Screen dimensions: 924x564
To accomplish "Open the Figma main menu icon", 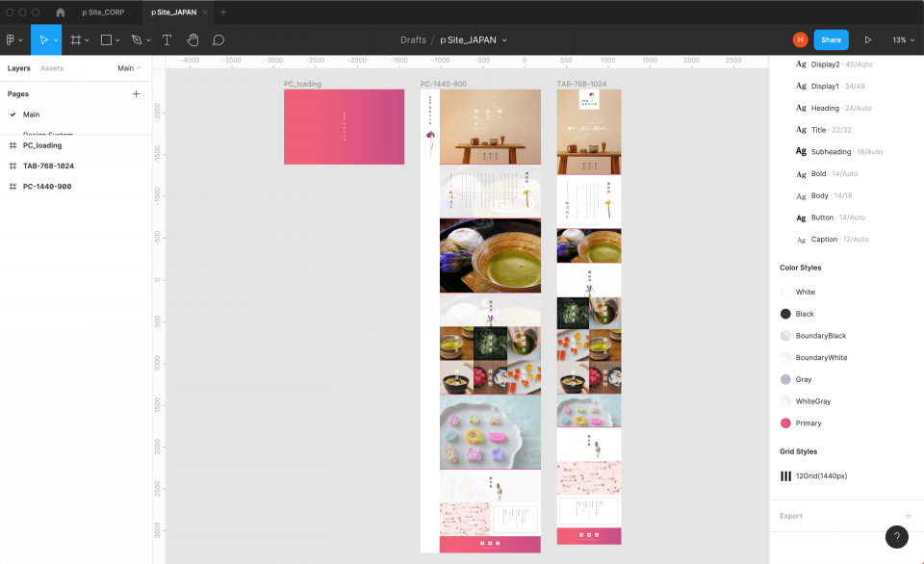I will 10,40.
